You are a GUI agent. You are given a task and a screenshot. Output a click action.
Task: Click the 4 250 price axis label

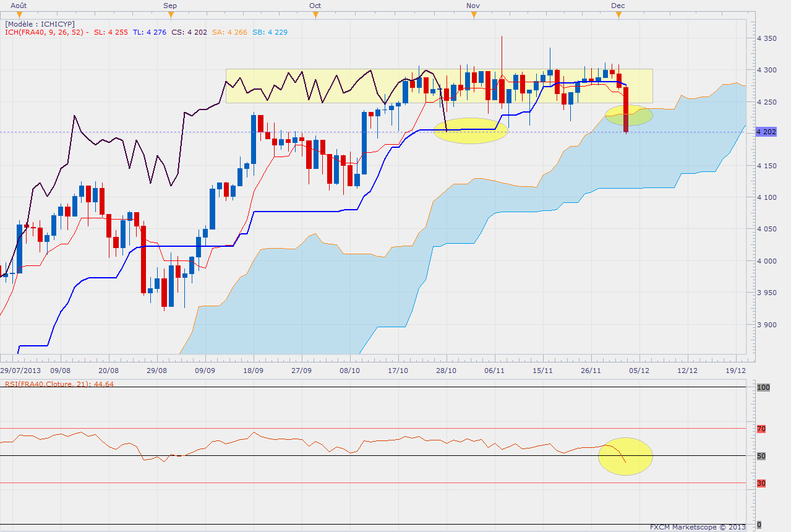tap(766, 102)
